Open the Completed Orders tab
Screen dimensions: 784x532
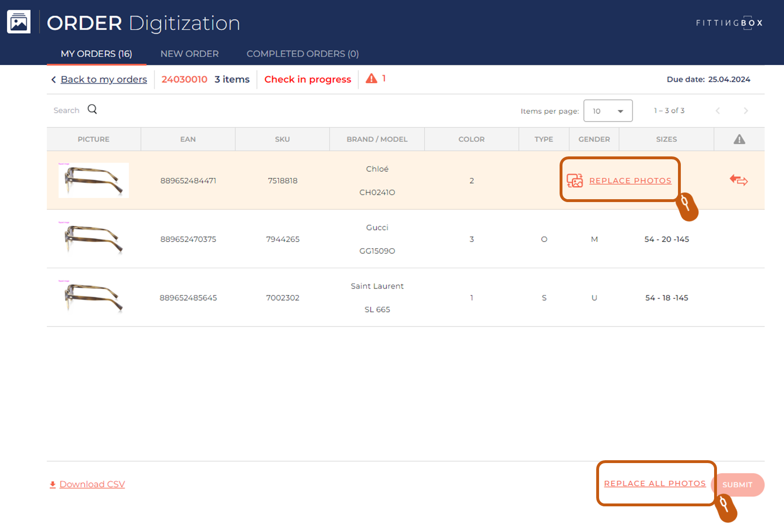[x=302, y=54]
